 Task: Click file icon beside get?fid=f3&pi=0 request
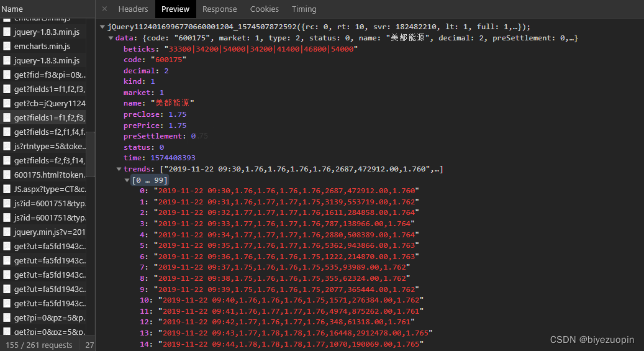click(7, 75)
